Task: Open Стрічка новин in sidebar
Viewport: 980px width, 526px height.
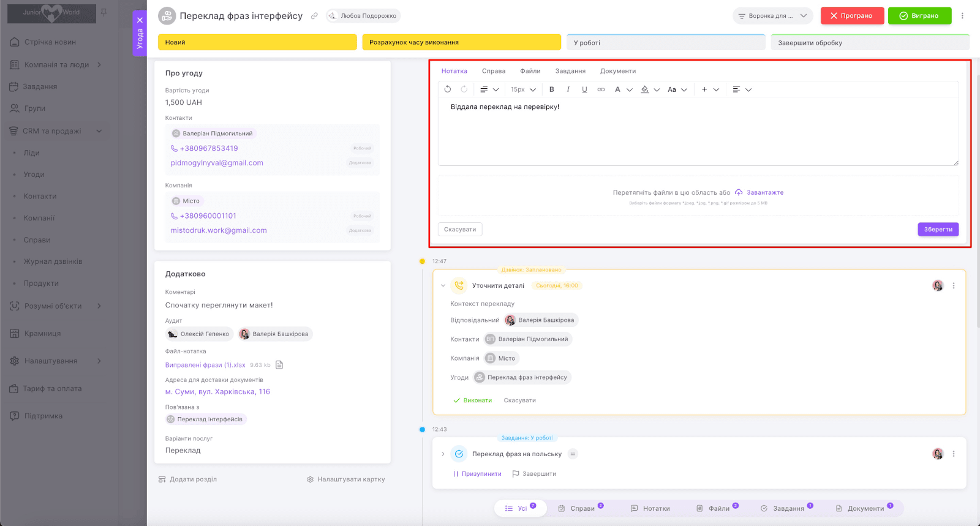Action: (x=43, y=42)
